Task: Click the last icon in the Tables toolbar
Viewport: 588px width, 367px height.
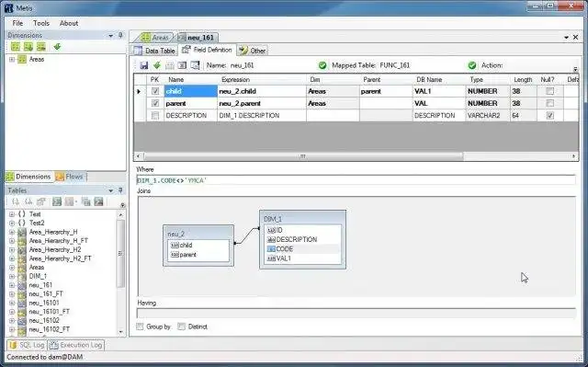Action: [x=98, y=201]
